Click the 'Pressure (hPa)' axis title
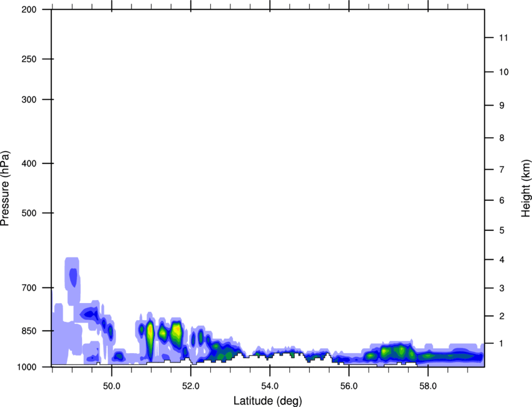This screenshot has height=407, width=532. click(5, 188)
